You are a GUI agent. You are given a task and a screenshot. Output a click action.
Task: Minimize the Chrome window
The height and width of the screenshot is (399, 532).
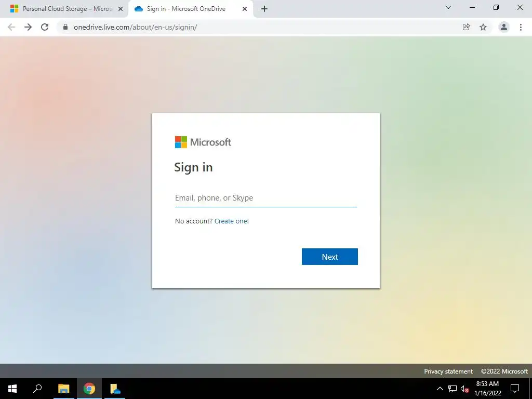pos(472,7)
